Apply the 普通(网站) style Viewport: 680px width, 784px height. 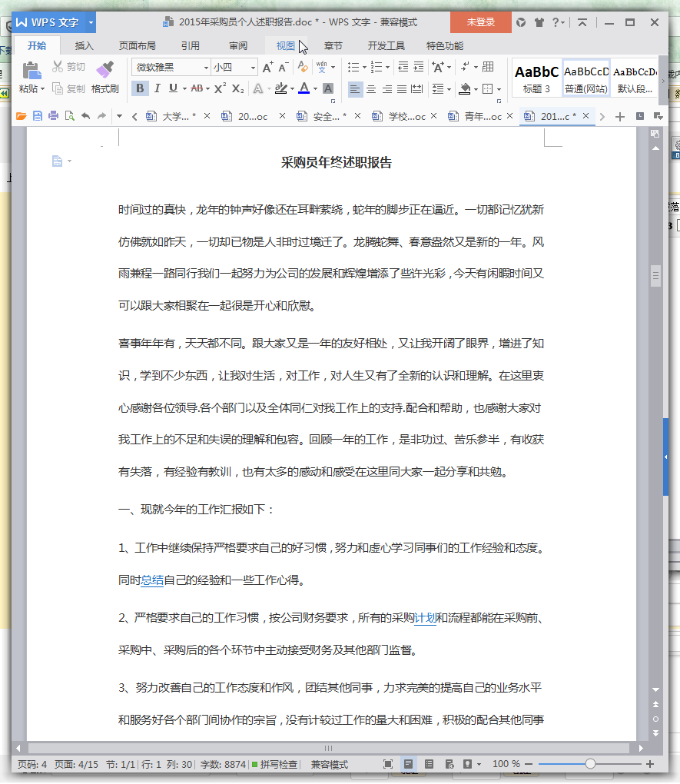tap(586, 78)
